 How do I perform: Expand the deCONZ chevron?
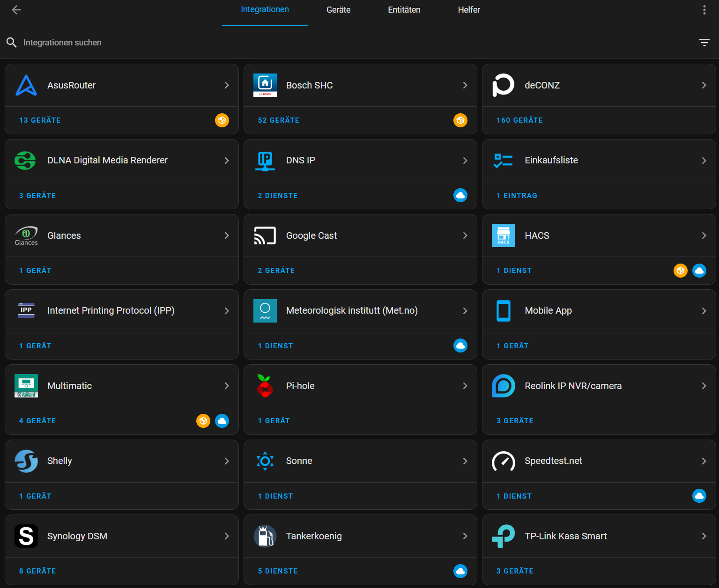[x=704, y=85]
